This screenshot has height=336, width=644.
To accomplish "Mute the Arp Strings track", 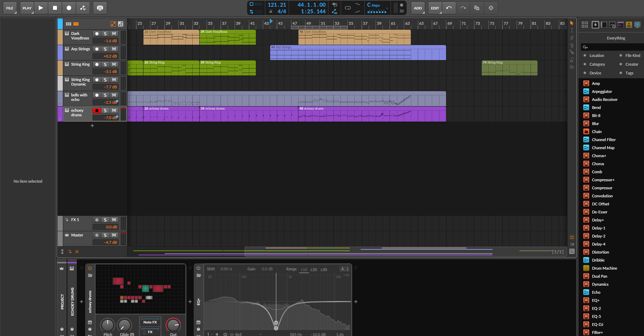I will coord(114,49).
